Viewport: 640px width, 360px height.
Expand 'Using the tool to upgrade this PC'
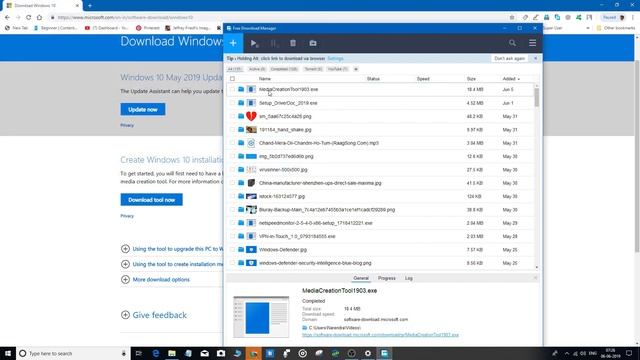point(125,249)
